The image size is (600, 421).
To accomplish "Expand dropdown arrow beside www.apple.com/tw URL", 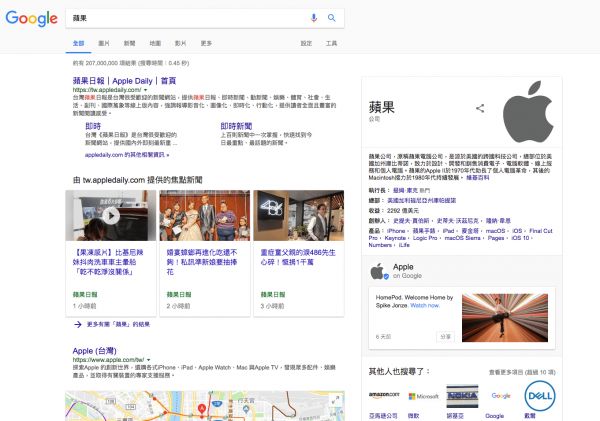I will [148, 360].
